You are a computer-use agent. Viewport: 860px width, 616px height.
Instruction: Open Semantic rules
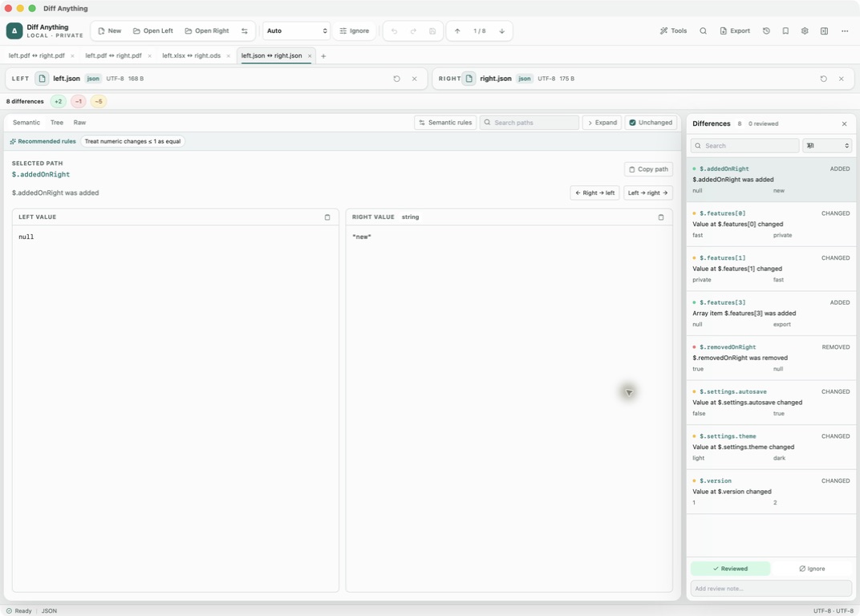coord(445,123)
